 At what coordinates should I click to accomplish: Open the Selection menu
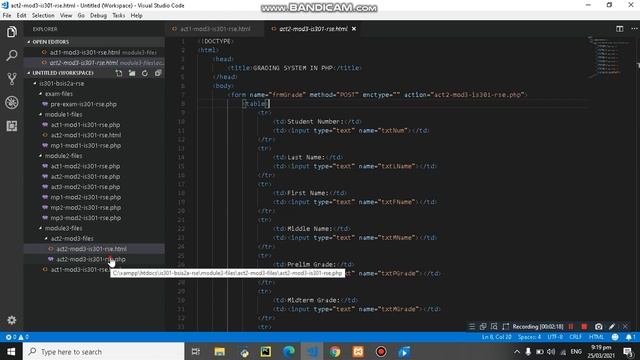point(43,16)
